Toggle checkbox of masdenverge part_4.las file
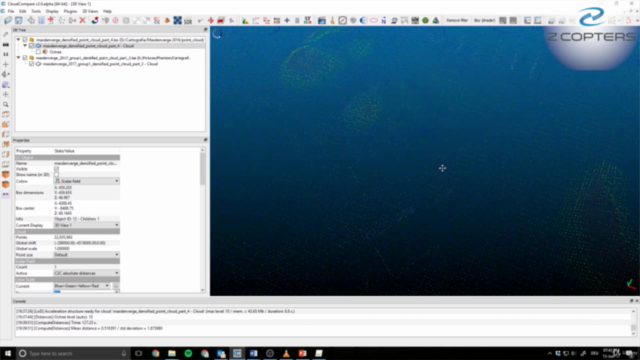This screenshot has height=360, width=640. point(25,40)
